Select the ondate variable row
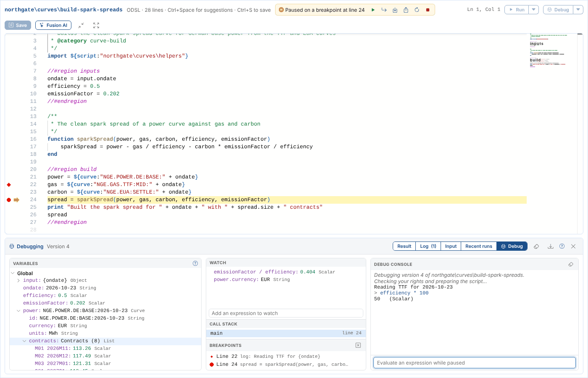Image resolution: width=588 pixels, height=378 pixels. (x=105, y=288)
